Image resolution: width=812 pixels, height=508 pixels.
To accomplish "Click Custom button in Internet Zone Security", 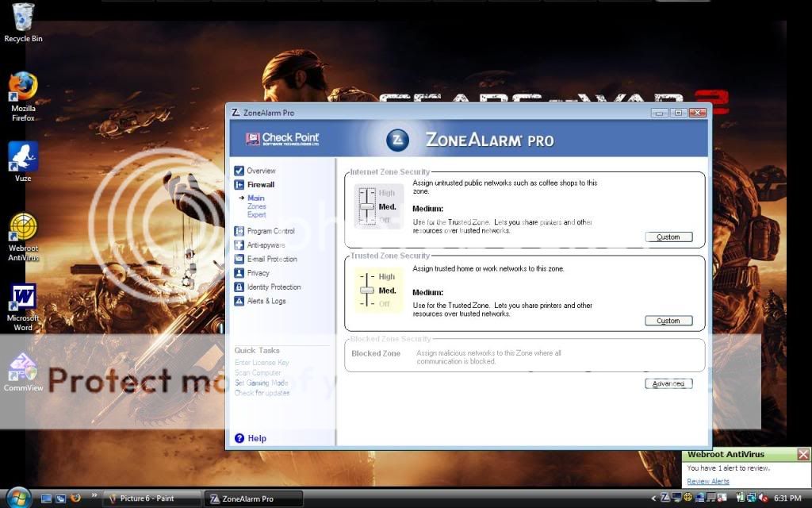I will pos(668,237).
